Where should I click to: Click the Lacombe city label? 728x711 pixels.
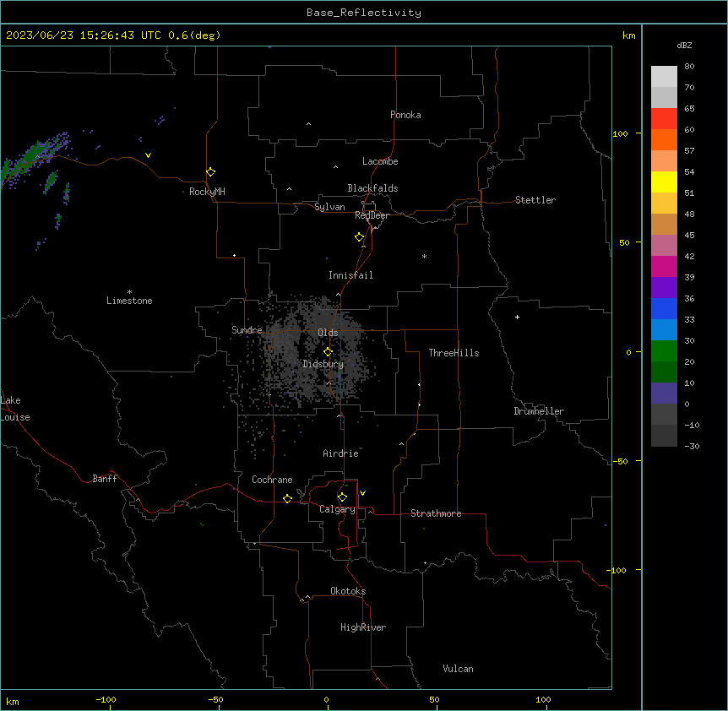click(x=380, y=161)
